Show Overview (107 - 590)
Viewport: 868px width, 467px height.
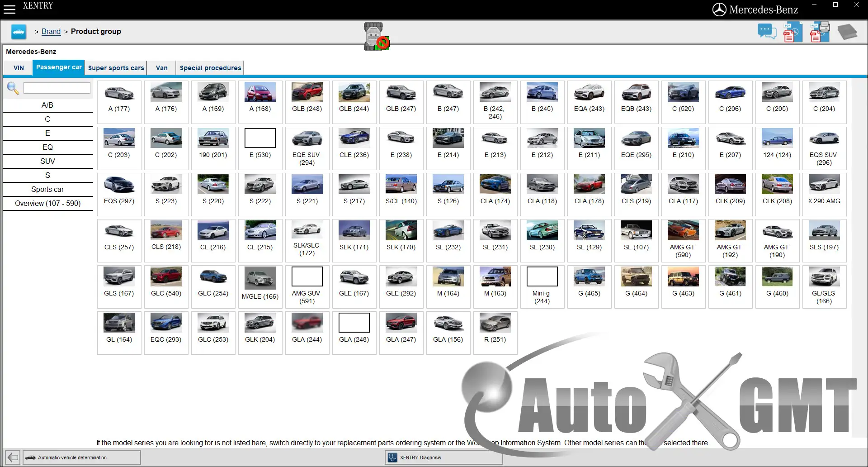(x=47, y=203)
